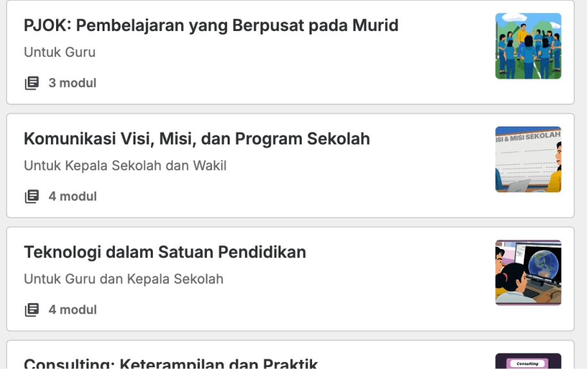This screenshot has width=588, height=369.
Task: Click "Untuk Guru" subtitle in PJOK card
Action: coord(59,52)
